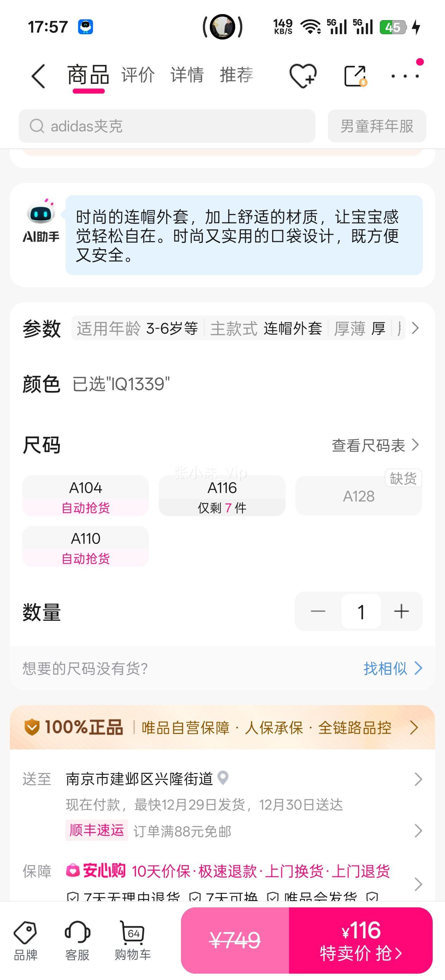Increase quantity with plus button
The width and height of the screenshot is (445, 980).
[401, 612]
